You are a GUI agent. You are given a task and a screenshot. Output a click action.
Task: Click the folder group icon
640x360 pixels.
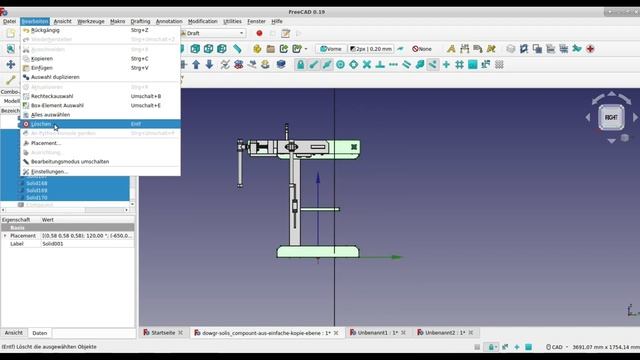point(270,49)
